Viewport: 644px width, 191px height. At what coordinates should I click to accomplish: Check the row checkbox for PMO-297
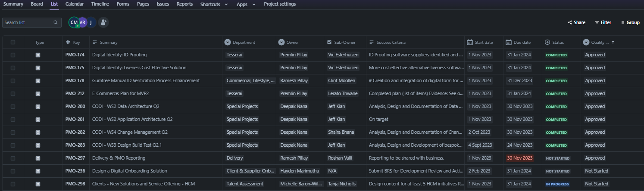[x=13, y=158]
